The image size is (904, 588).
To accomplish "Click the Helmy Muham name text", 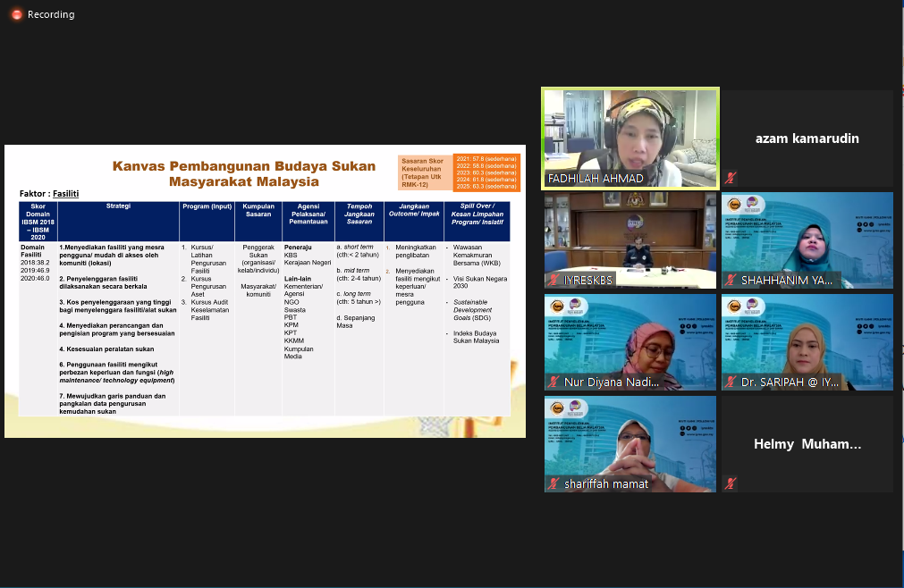I will click(x=807, y=444).
